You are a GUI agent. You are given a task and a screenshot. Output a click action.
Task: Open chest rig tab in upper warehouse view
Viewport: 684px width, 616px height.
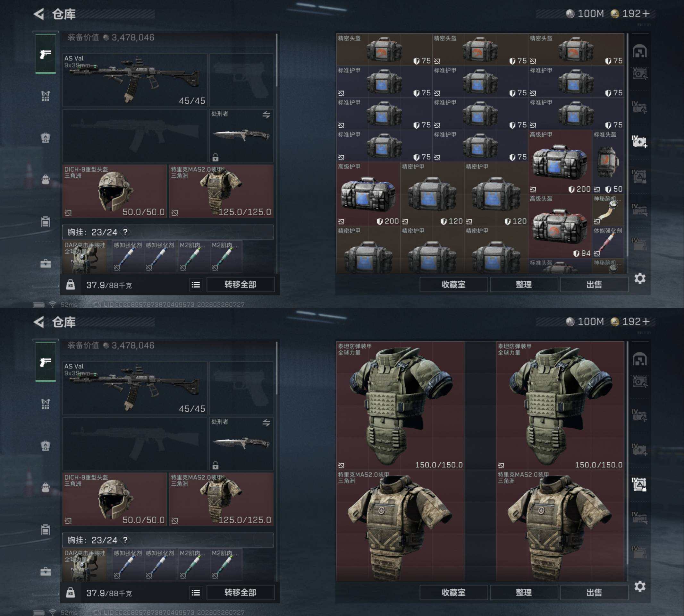tap(45, 96)
